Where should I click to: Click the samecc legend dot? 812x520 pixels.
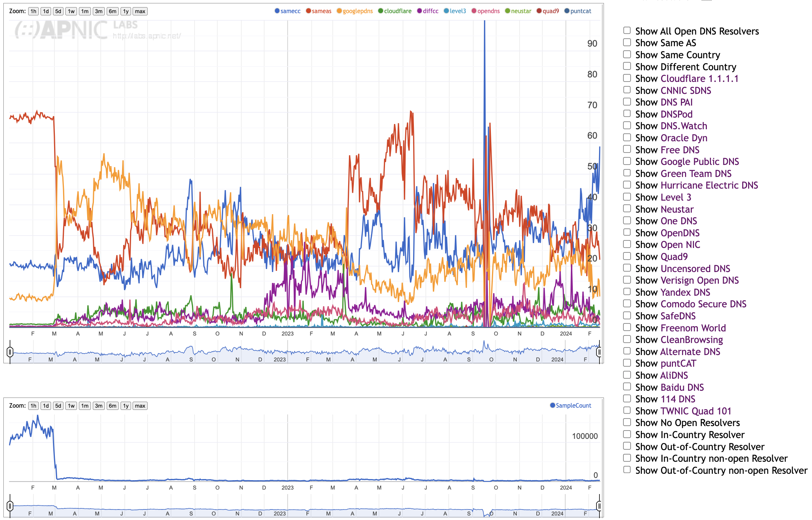click(x=277, y=11)
